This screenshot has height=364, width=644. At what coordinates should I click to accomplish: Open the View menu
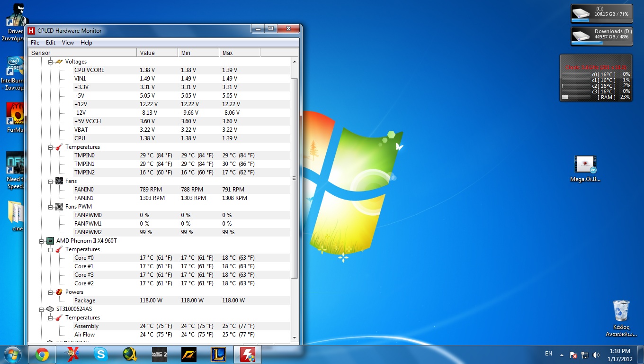coord(68,43)
